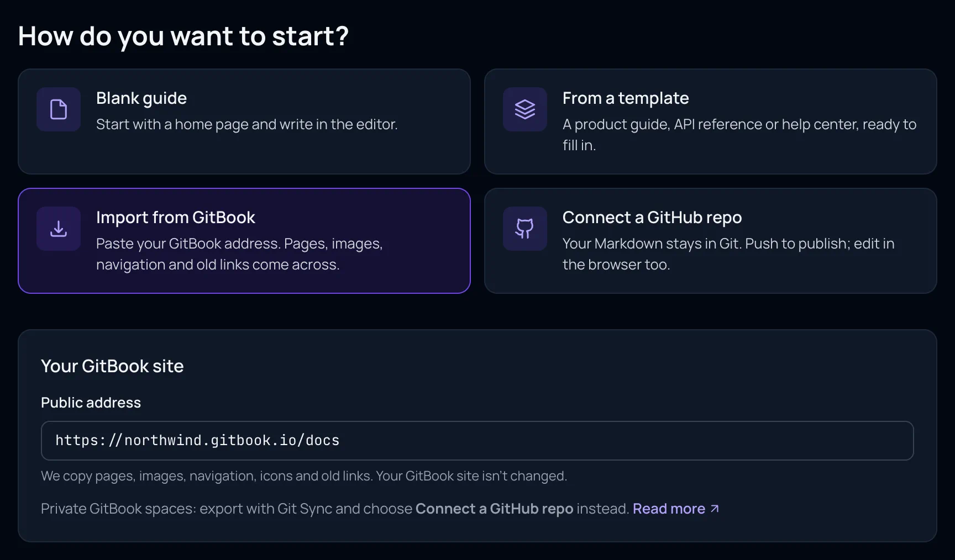Click the GitHub octocat icon
The height and width of the screenshot is (560, 955).
pos(525,229)
